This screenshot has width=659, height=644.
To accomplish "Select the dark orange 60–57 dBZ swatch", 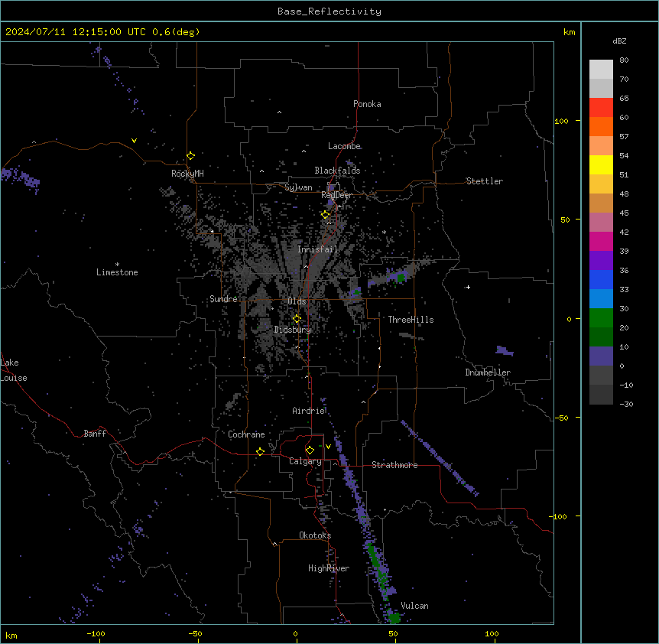I will coord(601,126).
